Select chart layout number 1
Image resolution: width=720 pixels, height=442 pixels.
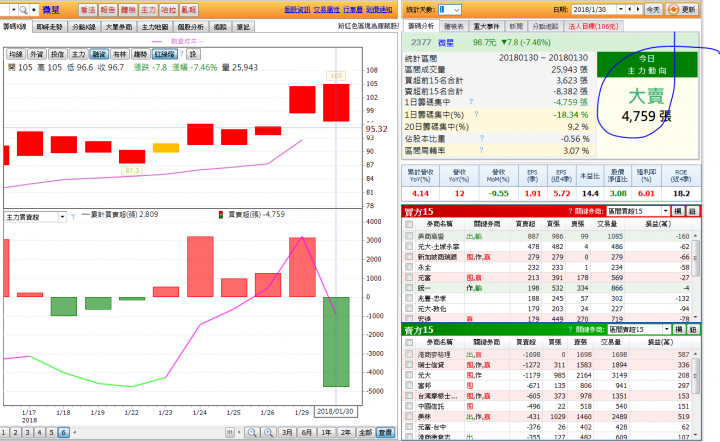coord(4,432)
